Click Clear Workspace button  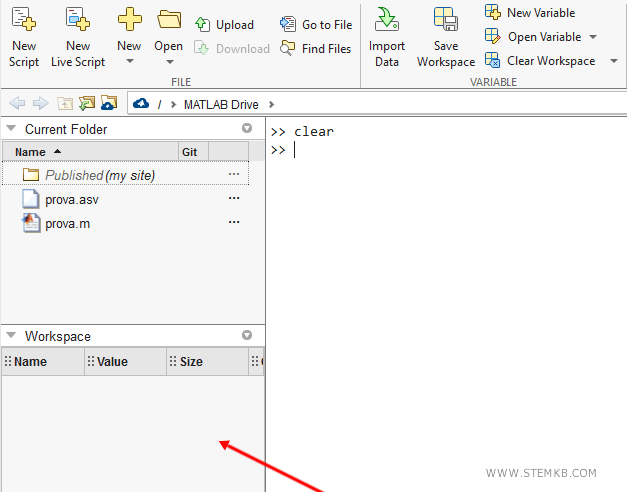point(541,61)
